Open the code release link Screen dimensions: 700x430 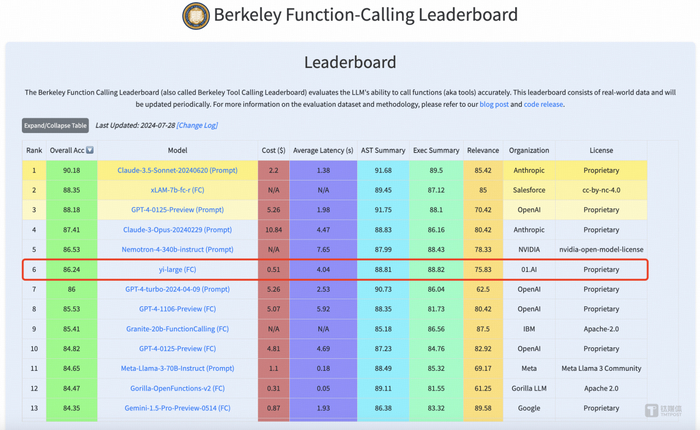pyautogui.click(x=543, y=104)
